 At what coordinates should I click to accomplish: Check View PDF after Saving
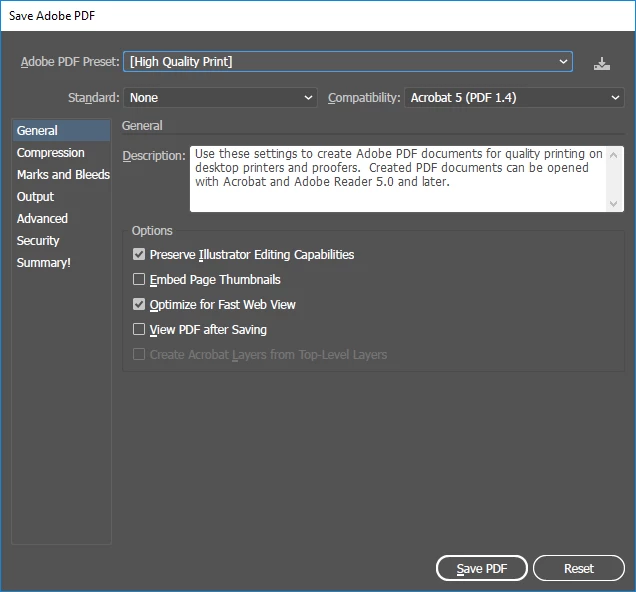coord(139,329)
